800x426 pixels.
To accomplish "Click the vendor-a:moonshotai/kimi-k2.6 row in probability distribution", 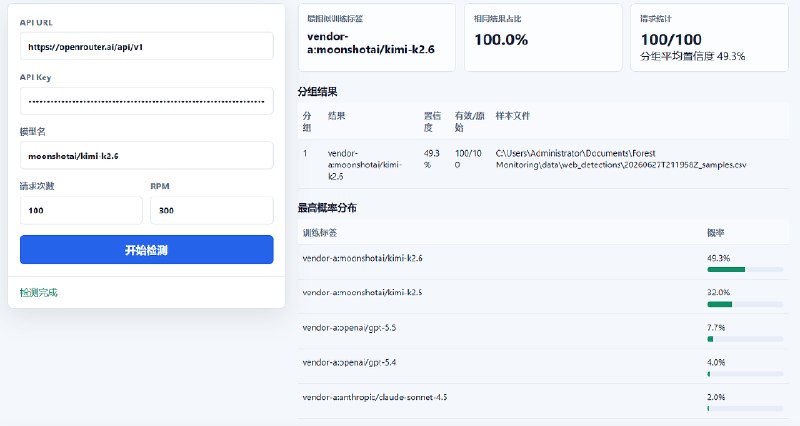I will tap(543, 262).
